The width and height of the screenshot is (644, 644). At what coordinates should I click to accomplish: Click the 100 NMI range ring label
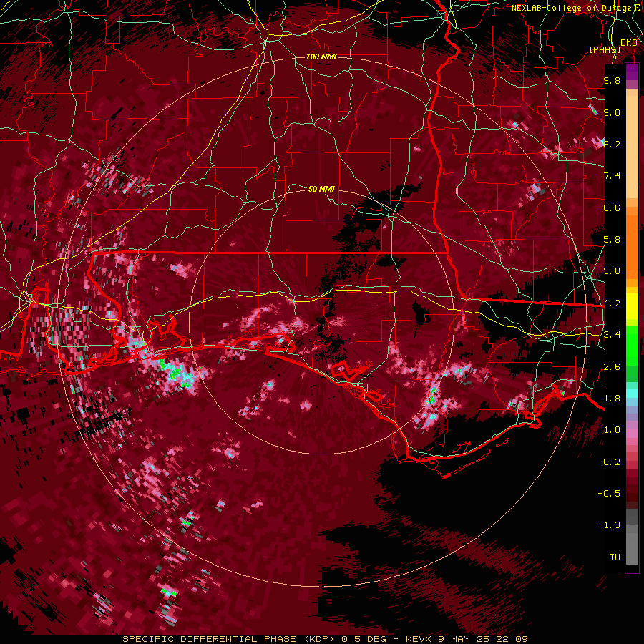pyautogui.click(x=321, y=57)
